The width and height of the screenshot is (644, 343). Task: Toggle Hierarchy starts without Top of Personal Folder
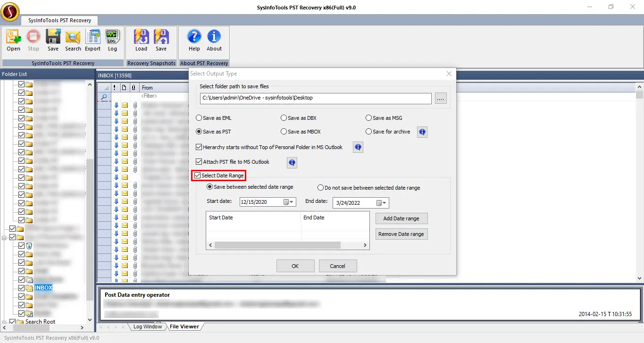tap(199, 147)
